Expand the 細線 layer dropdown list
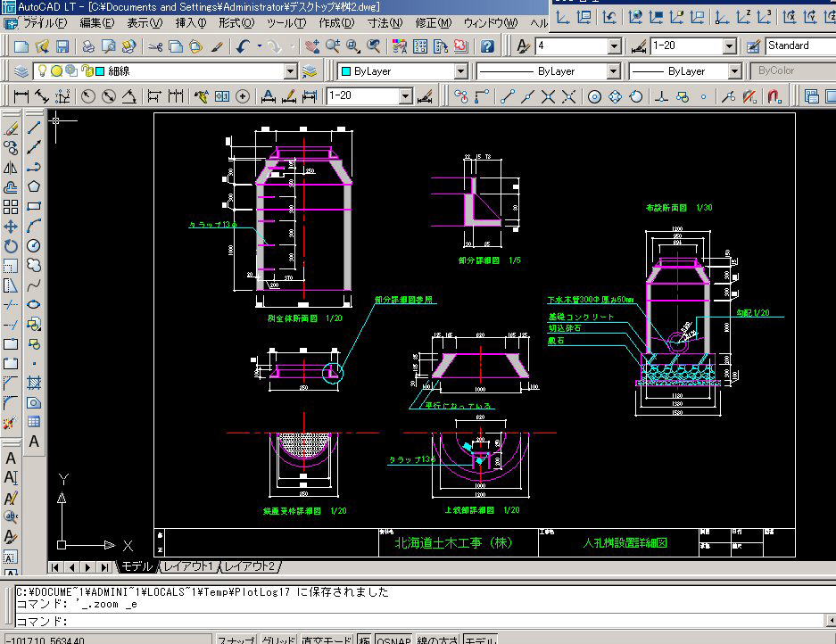Image resolution: width=836 pixels, height=644 pixels. tap(290, 70)
